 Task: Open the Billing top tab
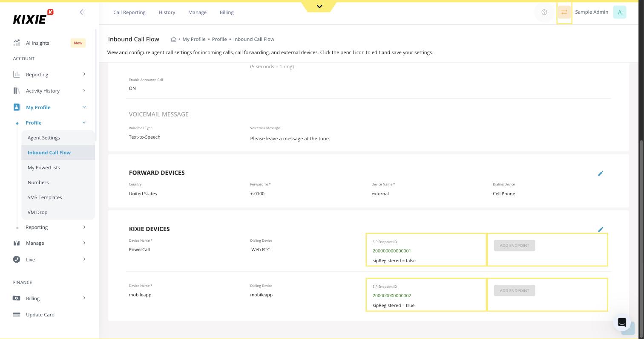pos(227,12)
